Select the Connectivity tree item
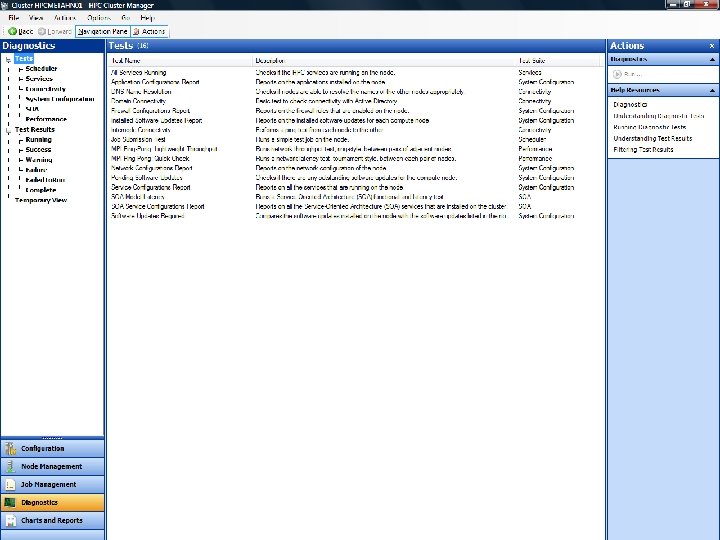720x540 pixels. (45, 89)
